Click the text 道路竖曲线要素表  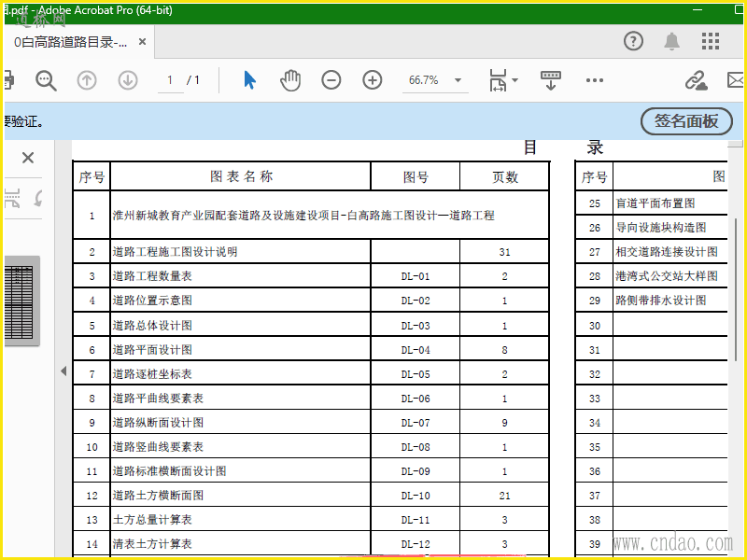click(x=158, y=447)
